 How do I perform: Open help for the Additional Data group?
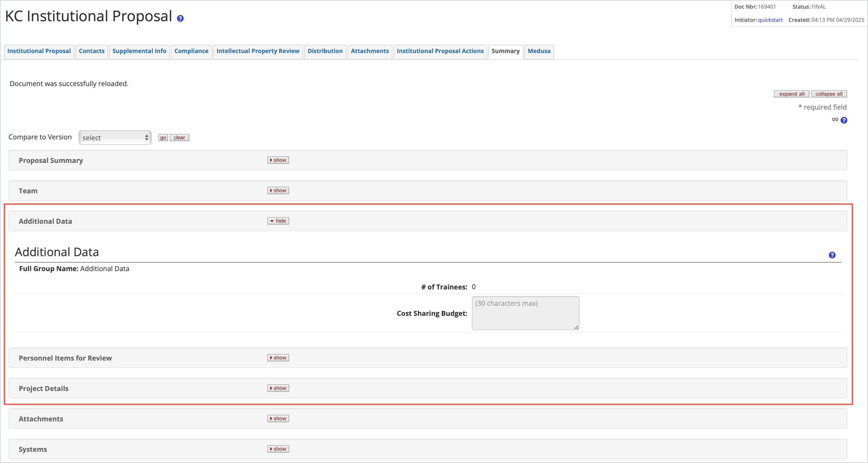832,255
